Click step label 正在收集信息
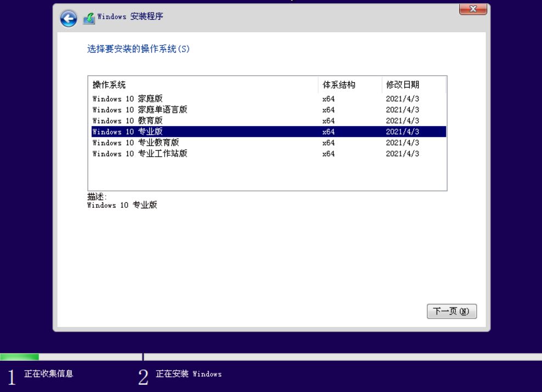The height and width of the screenshot is (392, 542). (49, 374)
